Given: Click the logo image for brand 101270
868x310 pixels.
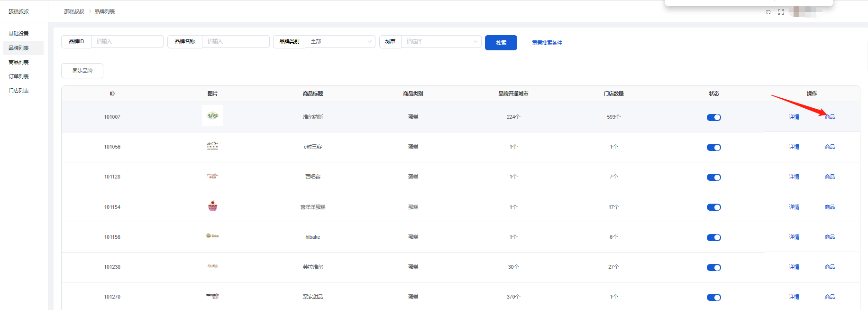Looking at the screenshot, I should tap(212, 296).
